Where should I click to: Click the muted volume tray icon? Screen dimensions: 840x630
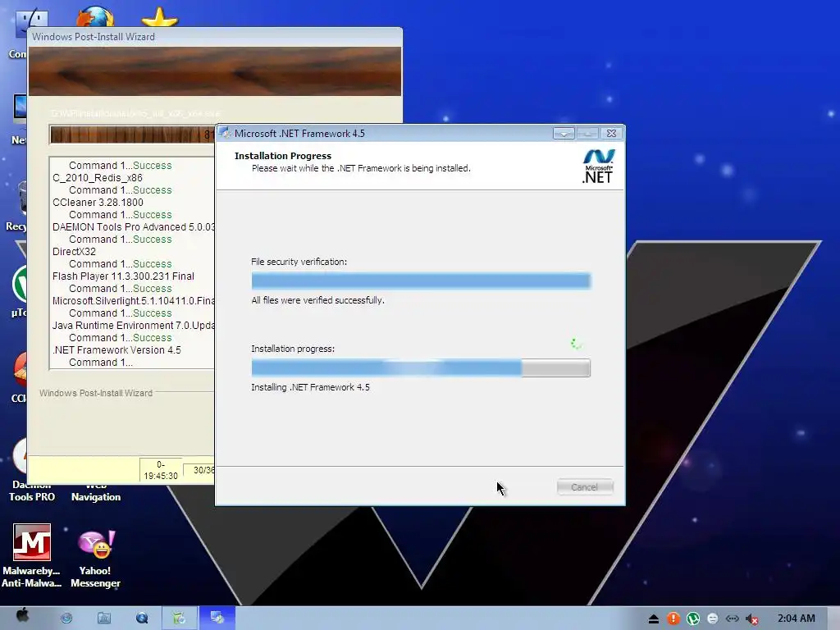click(x=752, y=619)
